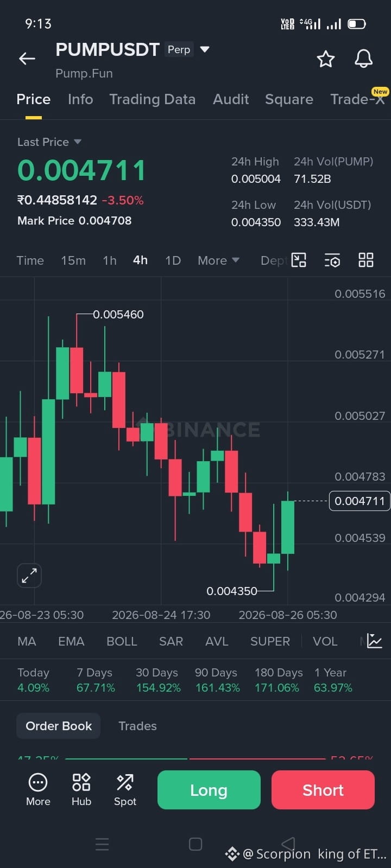Image resolution: width=391 pixels, height=868 pixels.
Task: Open the More menu icon at bottom
Action: (38, 789)
